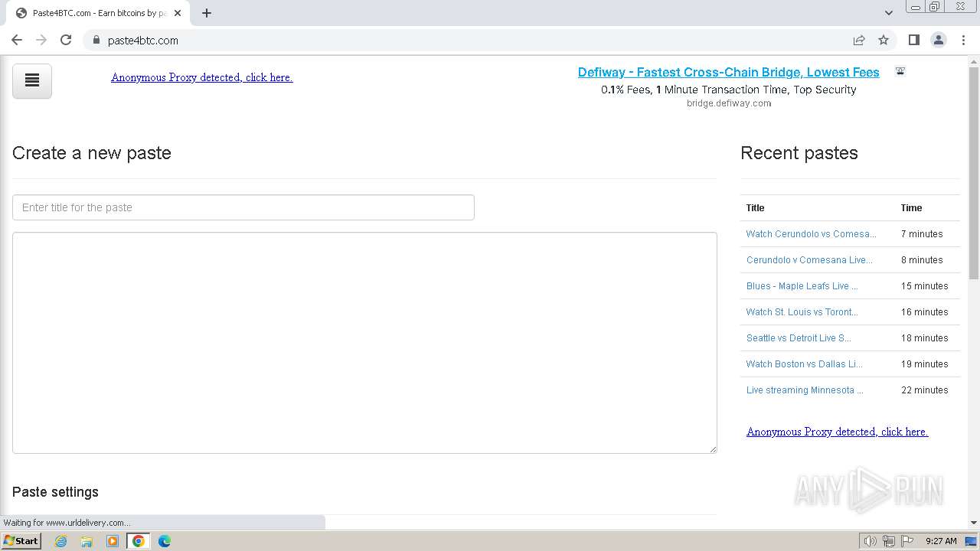The width and height of the screenshot is (980, 551).
Task: Open the Chrome profile avatar
Action: [938, 40]
